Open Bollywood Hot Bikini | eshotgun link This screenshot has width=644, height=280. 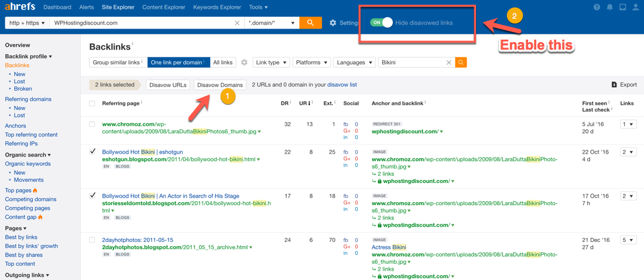(x=142, y=151)
